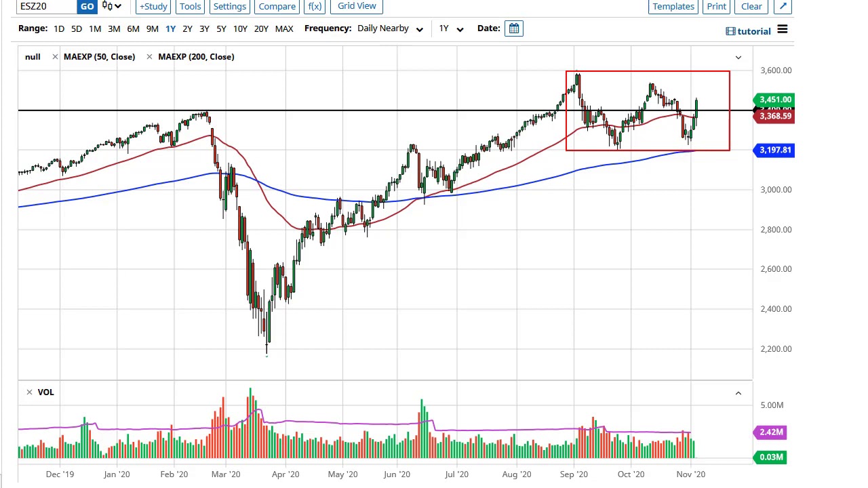Set range to 5D
Viewport: 868px width, 488px height.
tap(77, 28)
